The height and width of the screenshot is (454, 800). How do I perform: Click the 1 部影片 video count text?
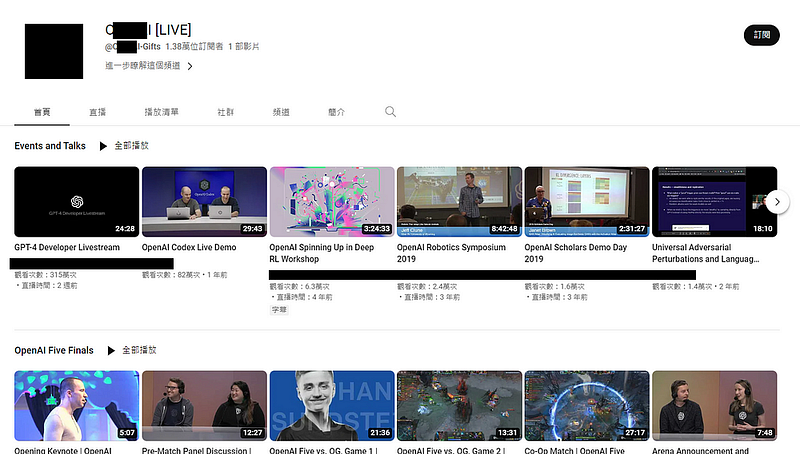point(243,46)
